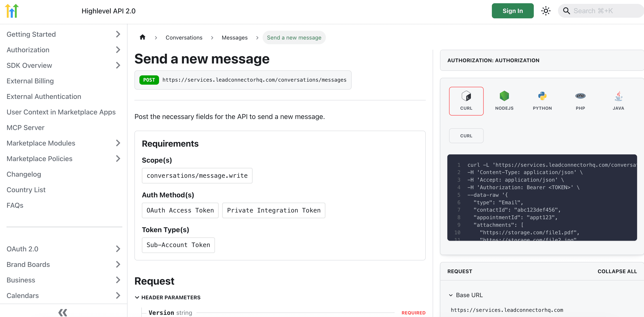644x317 pixels.
Task: Click the AUTHORIZATION: AUTHORIZATION panel header
Action: click(542, 60)
